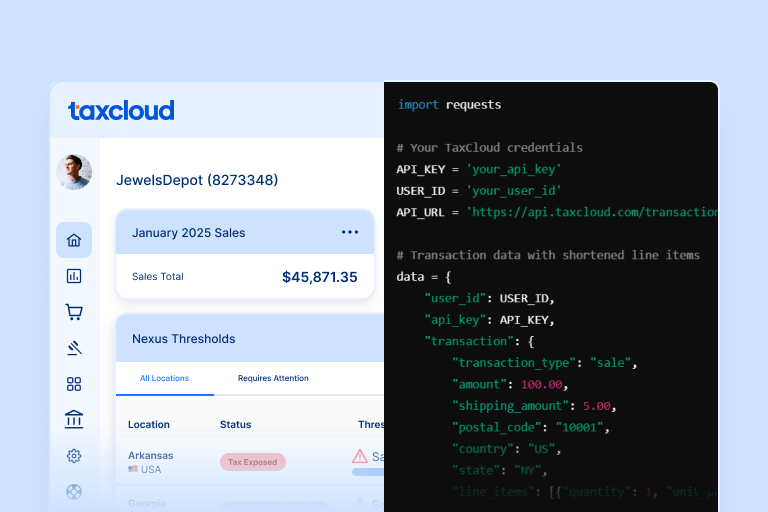Click the lifebuoy support icon
768x512 pixels.
point(74,491)
